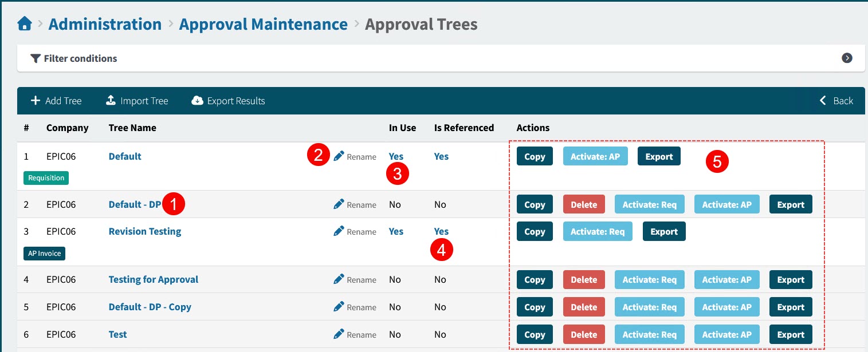The width and height of the screenshot is (868, 352).
Task: Click the upload icon beside Import Tree
Action: click(111, 101)
